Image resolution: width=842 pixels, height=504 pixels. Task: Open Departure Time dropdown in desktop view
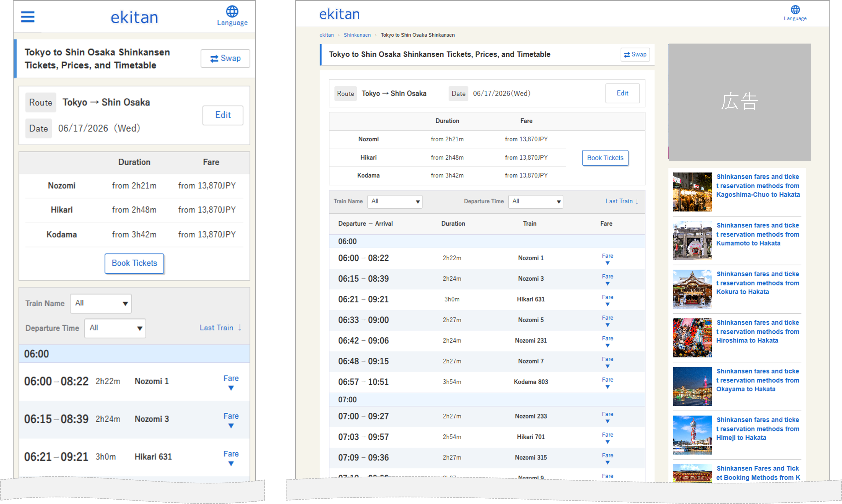pyautogui.click(x=535, y=201)
